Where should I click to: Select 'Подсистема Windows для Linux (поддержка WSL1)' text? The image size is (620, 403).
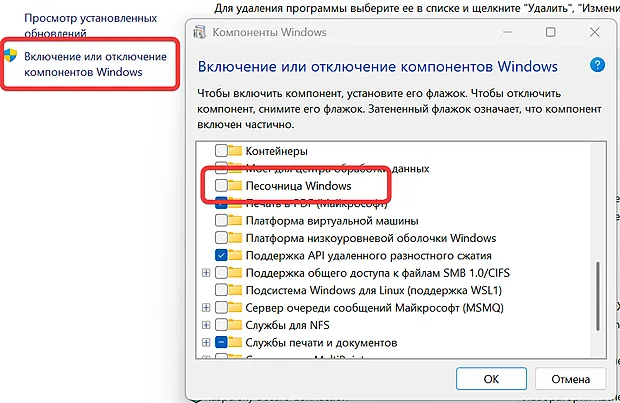pos(374,290)
